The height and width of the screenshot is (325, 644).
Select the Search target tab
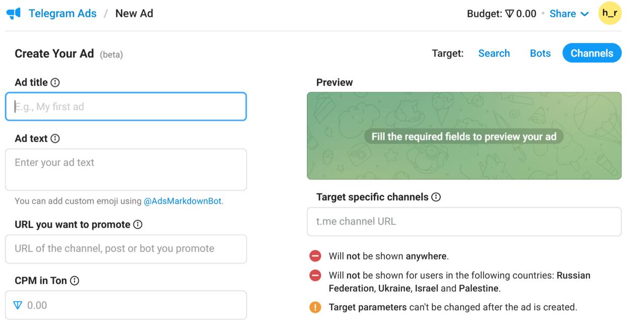494,53
